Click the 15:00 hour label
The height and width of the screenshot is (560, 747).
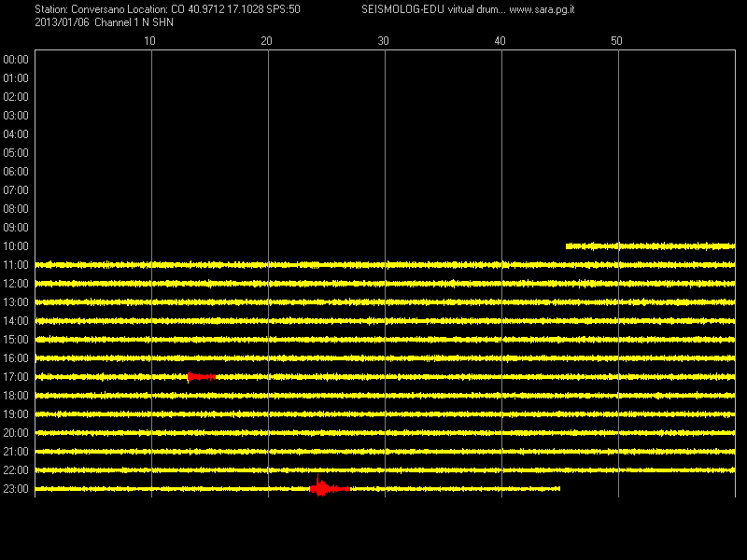[16, 340]
